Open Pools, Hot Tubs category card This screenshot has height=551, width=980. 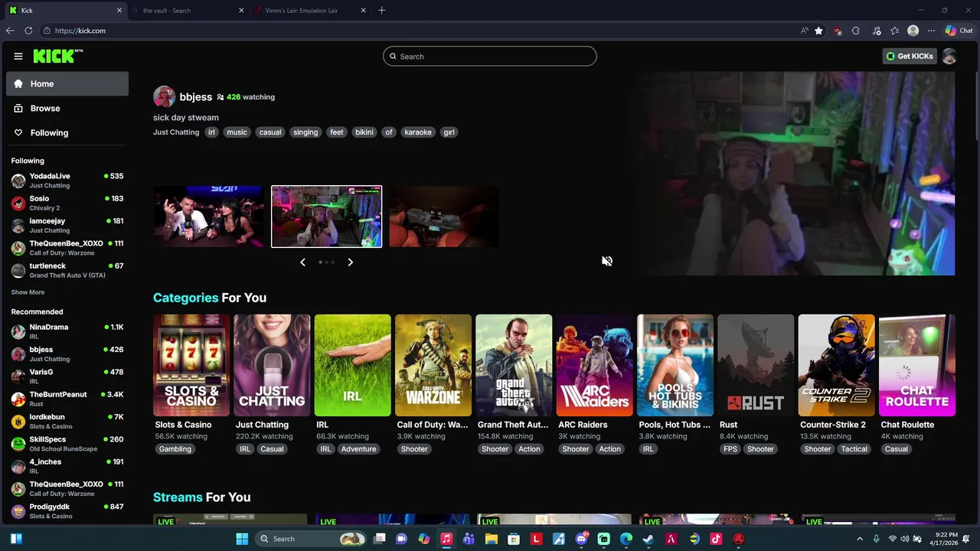(x=675, y=365)
